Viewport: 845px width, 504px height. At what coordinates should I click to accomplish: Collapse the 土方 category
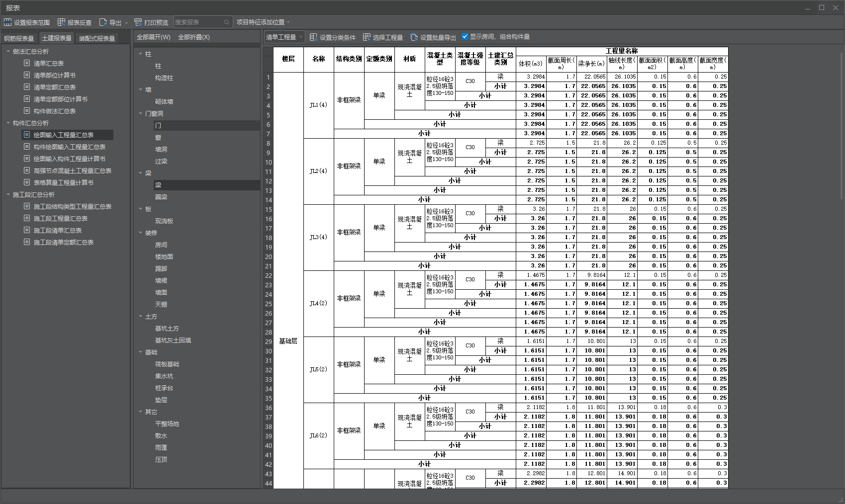point(140,316)
